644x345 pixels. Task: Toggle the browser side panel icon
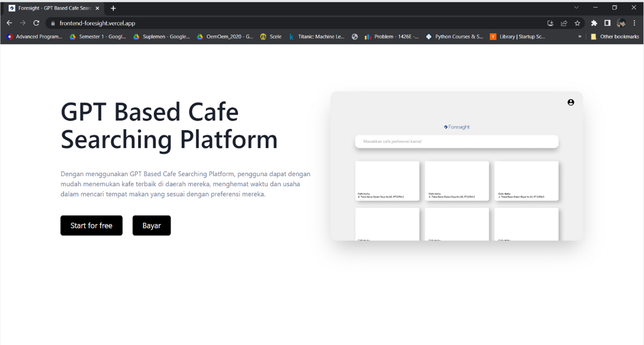click(607, 23)
